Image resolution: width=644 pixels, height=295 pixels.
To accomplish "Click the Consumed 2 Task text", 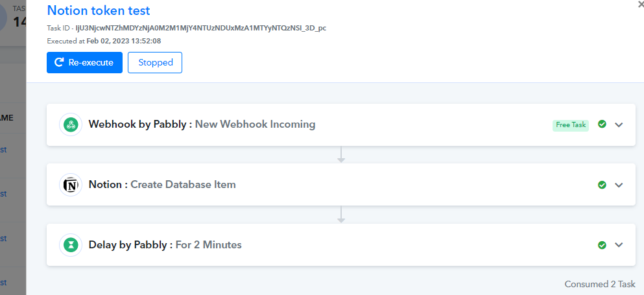I will tap(600, 285).
